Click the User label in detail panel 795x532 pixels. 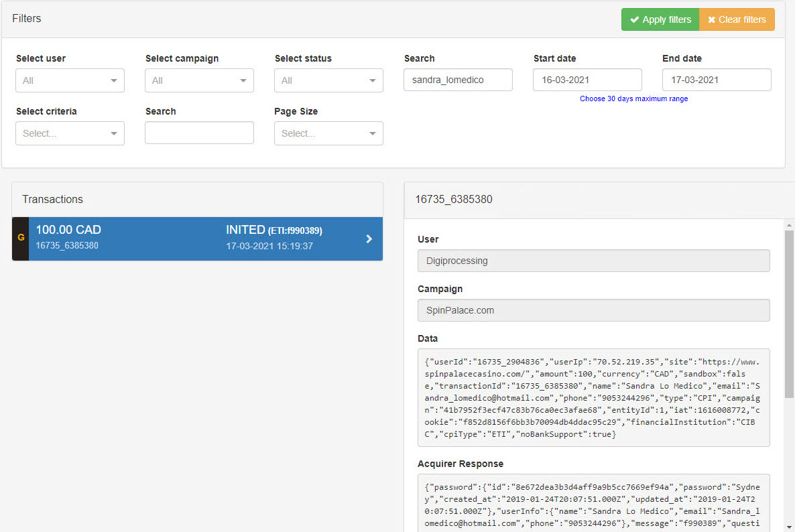428,240
